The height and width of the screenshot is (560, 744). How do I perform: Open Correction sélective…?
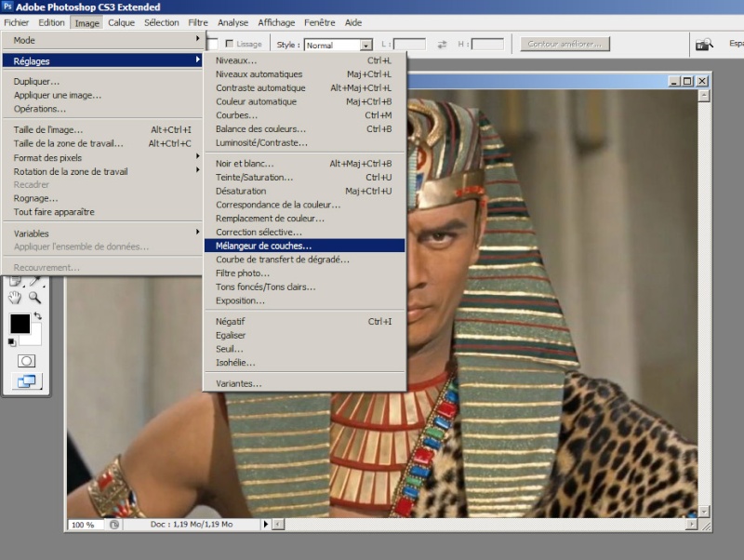point(304,233)
